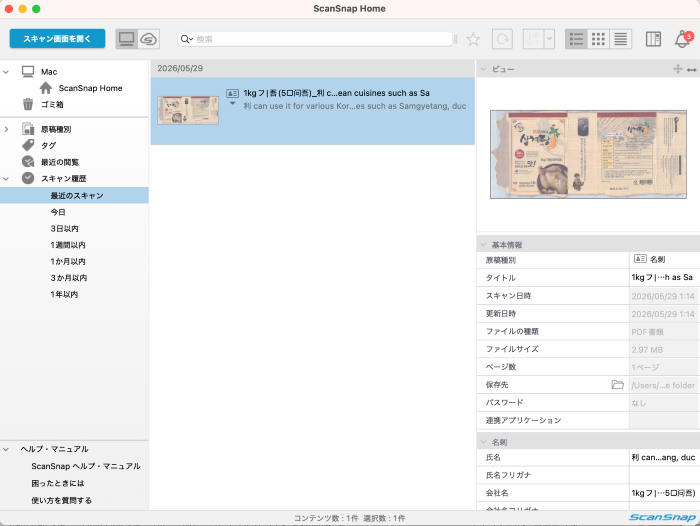Switch to thumbnail grid view
Image resolution: width=700 pixels, height=526 pixels.
[x=598, y=39]
